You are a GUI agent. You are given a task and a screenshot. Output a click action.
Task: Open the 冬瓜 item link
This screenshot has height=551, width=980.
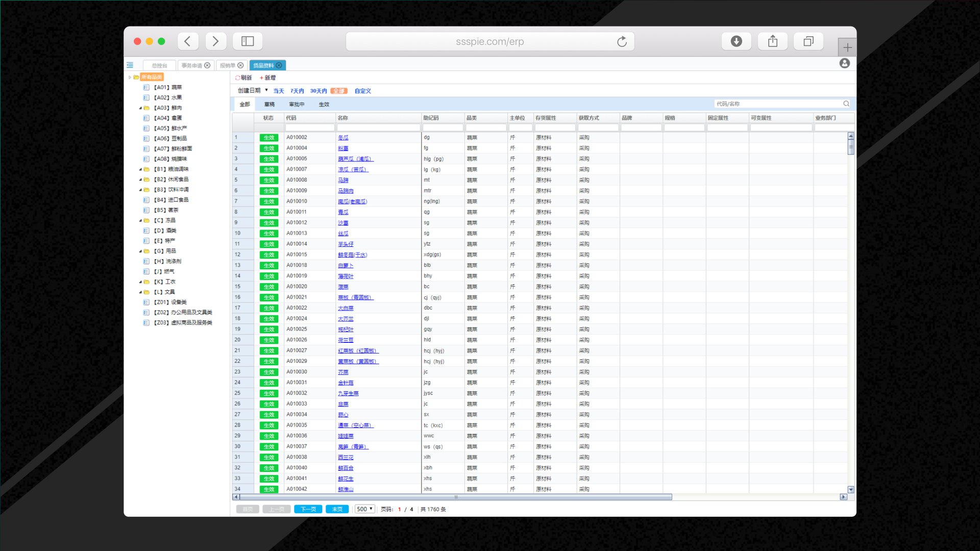point(343,138)
